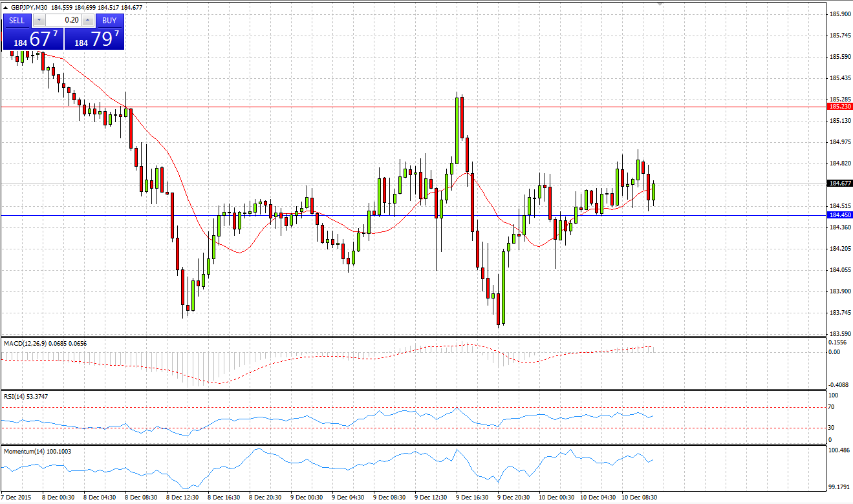This screenshot has width=853, height=504.
Task: Click the 184.975 price scale label
Action: tap(839, 142)
